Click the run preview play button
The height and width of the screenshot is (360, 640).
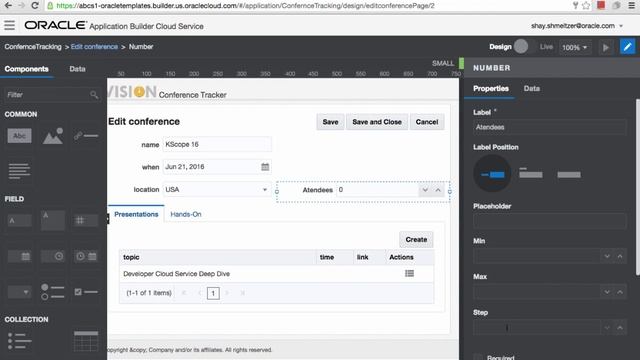coord(606,47)
